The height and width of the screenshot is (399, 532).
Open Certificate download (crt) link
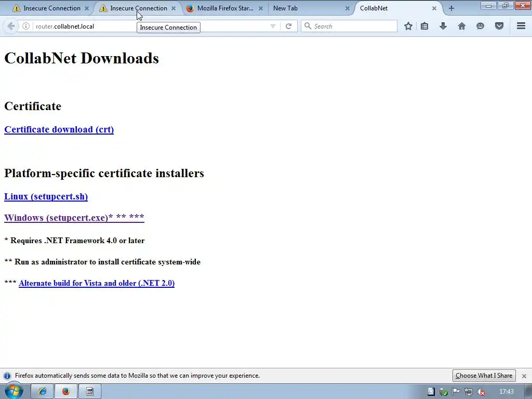[59, 129]
